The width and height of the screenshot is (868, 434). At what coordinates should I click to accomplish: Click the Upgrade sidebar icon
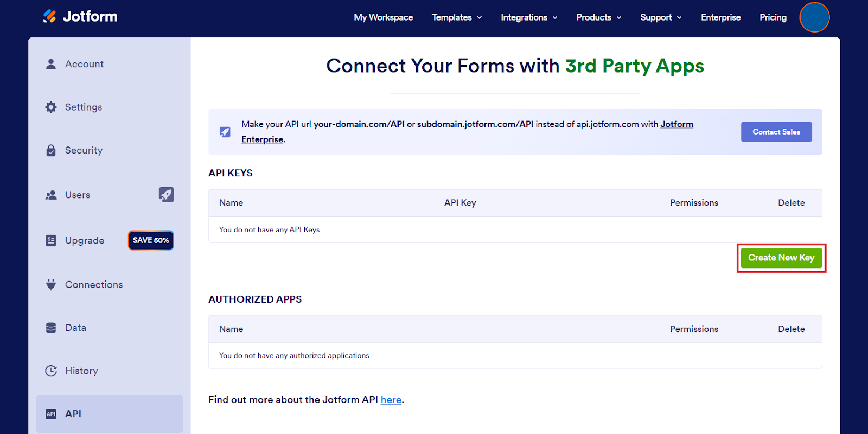[x=51, y=240]
